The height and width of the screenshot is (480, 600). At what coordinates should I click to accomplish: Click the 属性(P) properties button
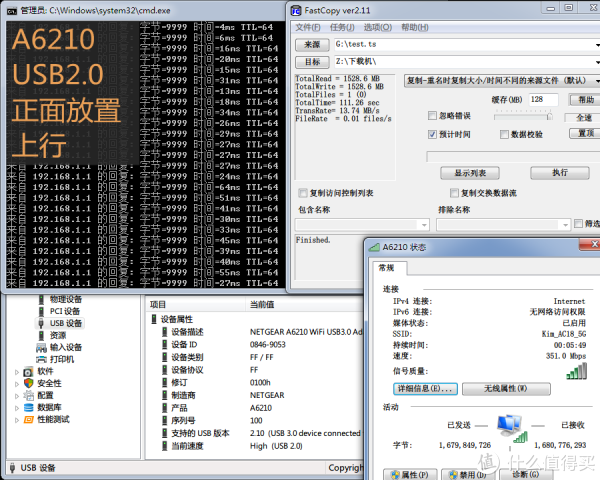(x=411, y=475)
